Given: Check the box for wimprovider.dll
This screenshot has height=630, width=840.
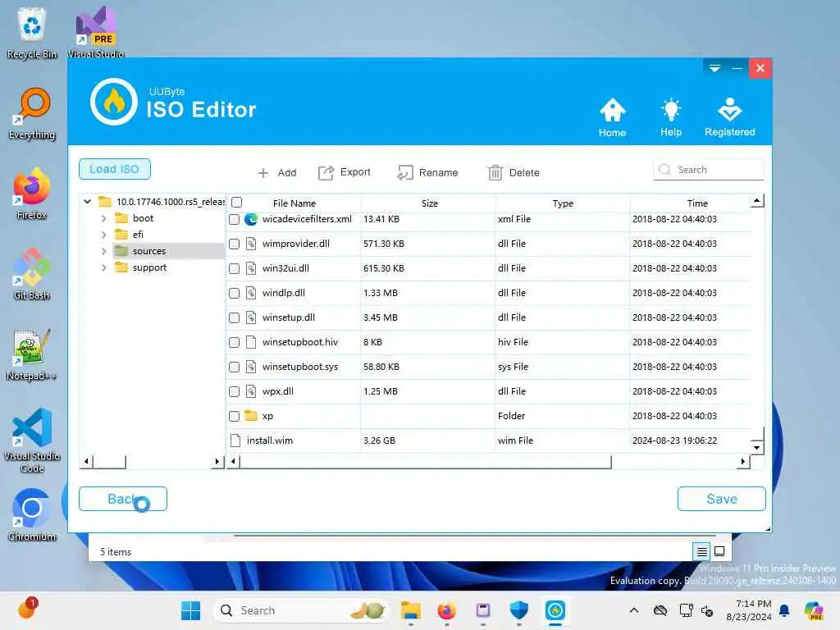Looking at the screenshot, I should (x=234, y=244).
